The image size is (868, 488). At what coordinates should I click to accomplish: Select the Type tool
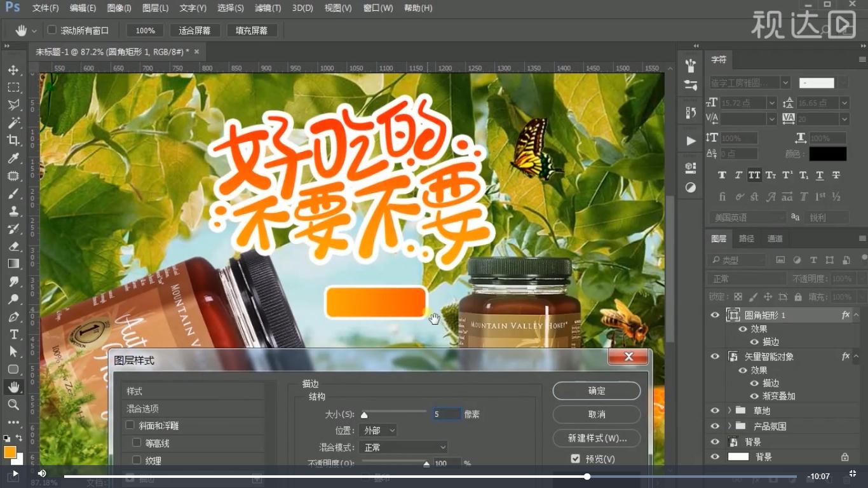(14, 334)
